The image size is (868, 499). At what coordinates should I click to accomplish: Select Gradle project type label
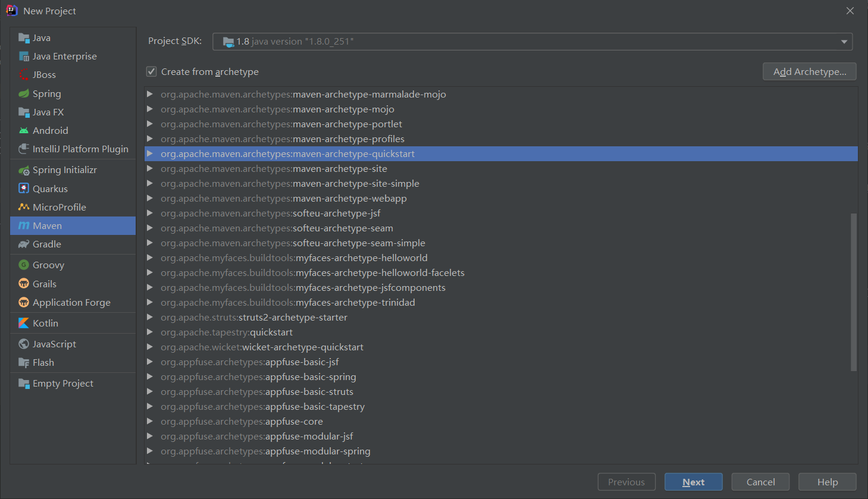[47, 244]
